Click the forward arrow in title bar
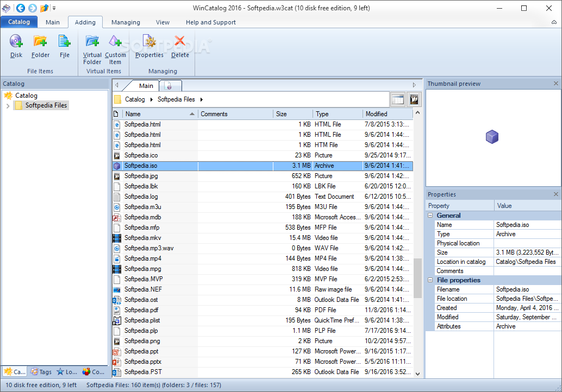 tap(33, 8)
